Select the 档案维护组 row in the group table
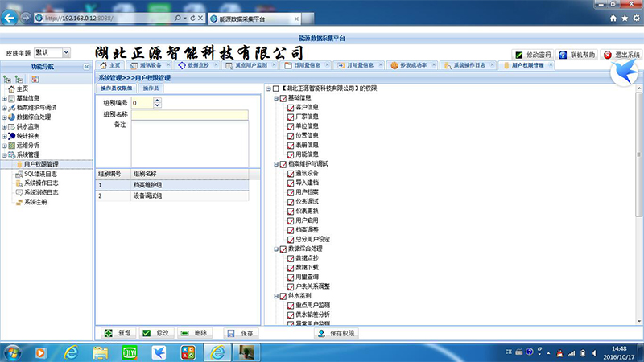 point(172,185)
